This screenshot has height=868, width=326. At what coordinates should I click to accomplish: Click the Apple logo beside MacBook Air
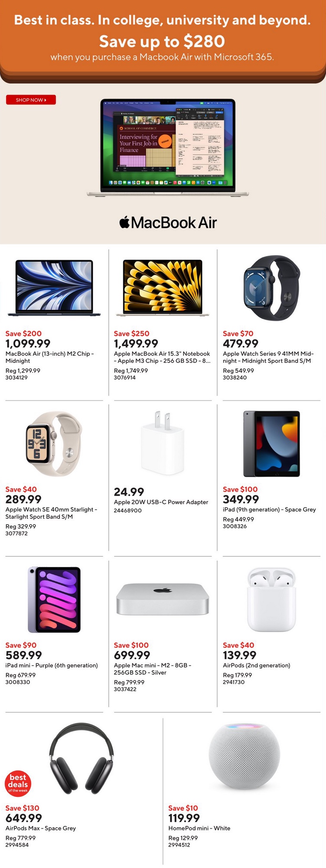tap(124, 222)
